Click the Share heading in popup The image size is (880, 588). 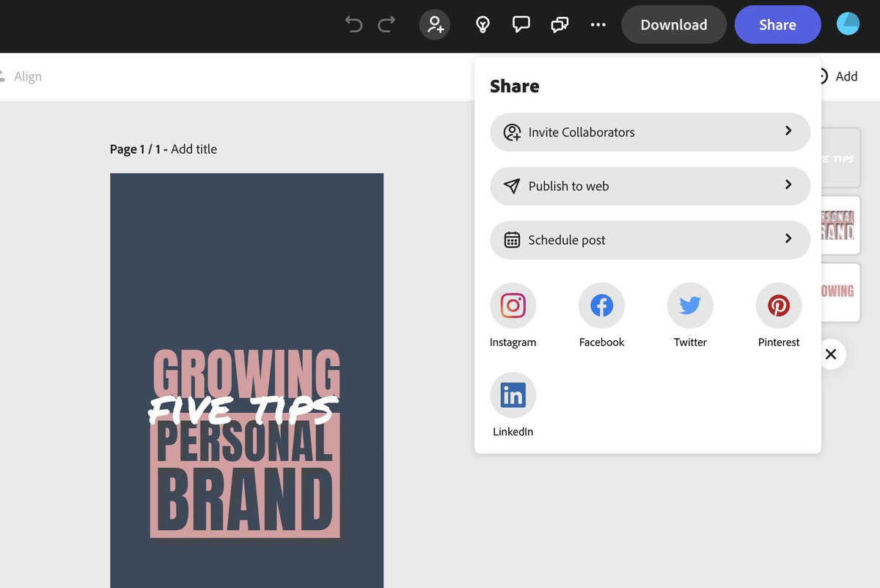(x=515, y=87)
